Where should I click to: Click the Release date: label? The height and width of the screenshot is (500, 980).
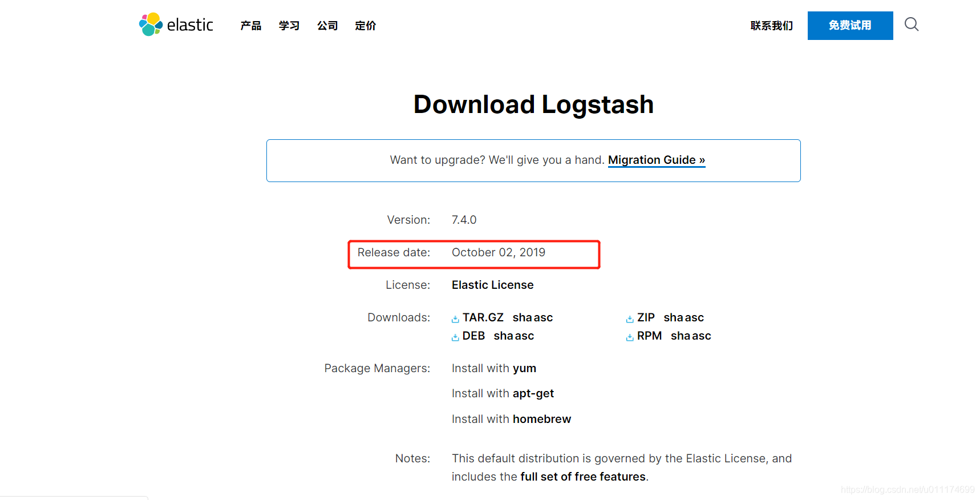point(394,252)
